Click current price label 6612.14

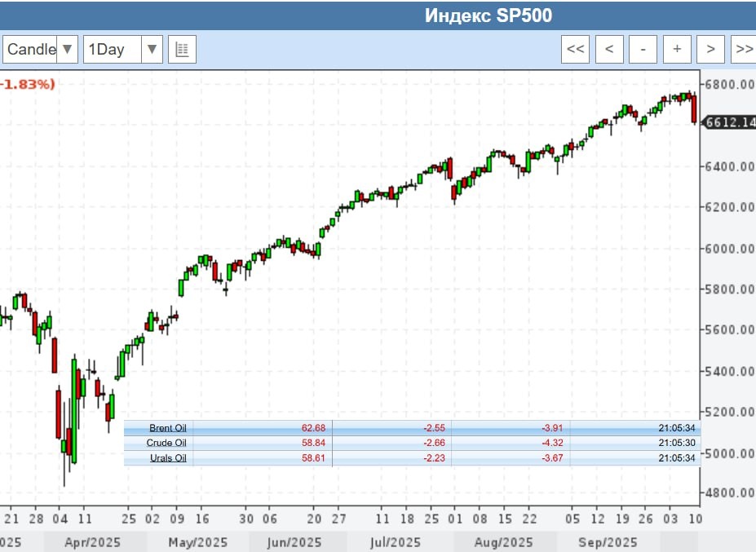729,122
